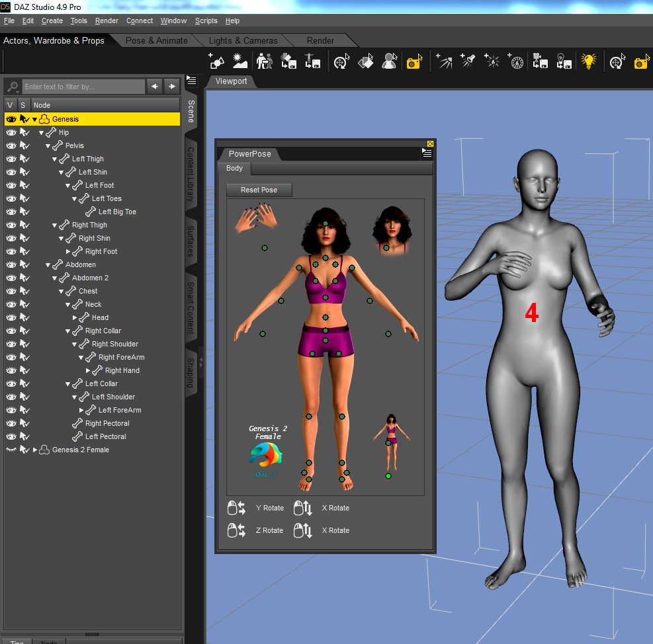
Task: Open the Connect menu
Action: [x=140, y=20]
